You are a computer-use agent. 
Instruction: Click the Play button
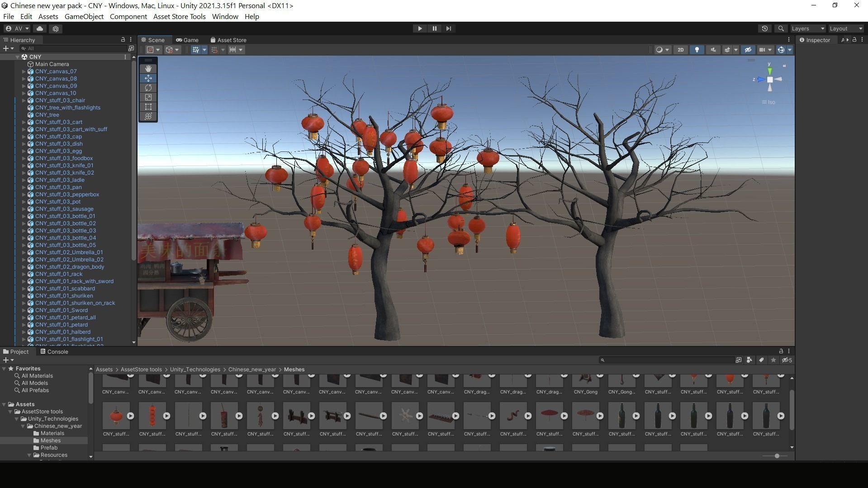pos(420,28)
